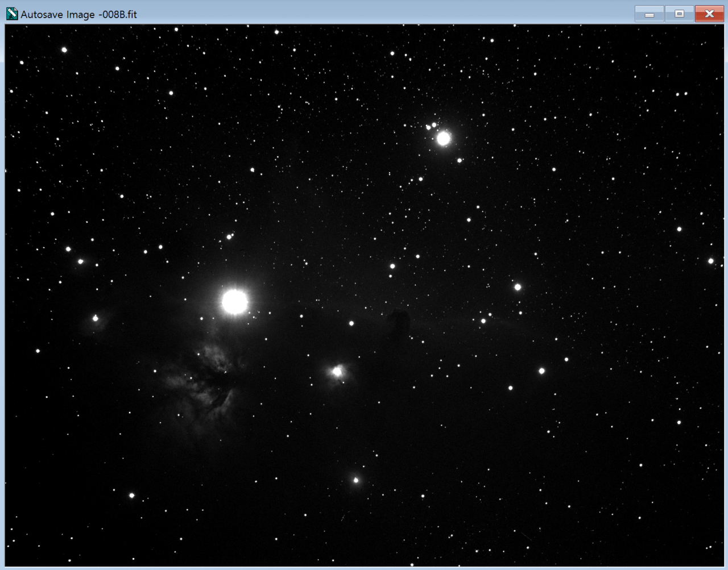
Task: Click the window title 'Autosave Image -008B.fit'
Action: [x=79, y=14]
